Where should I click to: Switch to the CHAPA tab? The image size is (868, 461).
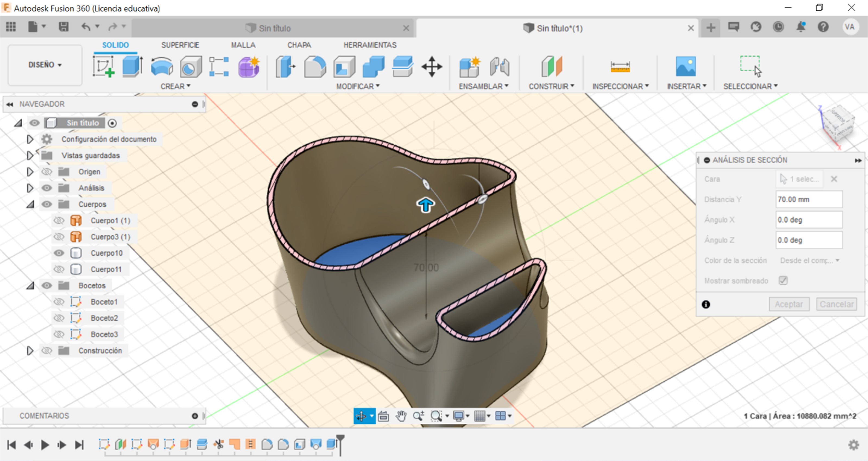pos(299,45)
